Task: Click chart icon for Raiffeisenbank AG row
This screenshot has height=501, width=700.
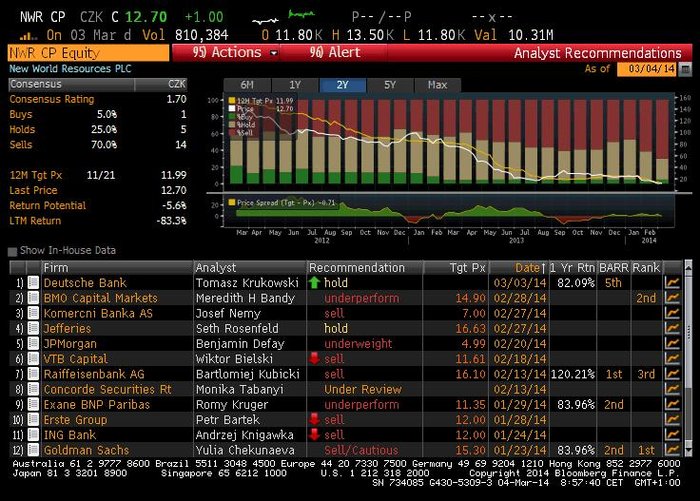Action: click(x=672, y=374)
